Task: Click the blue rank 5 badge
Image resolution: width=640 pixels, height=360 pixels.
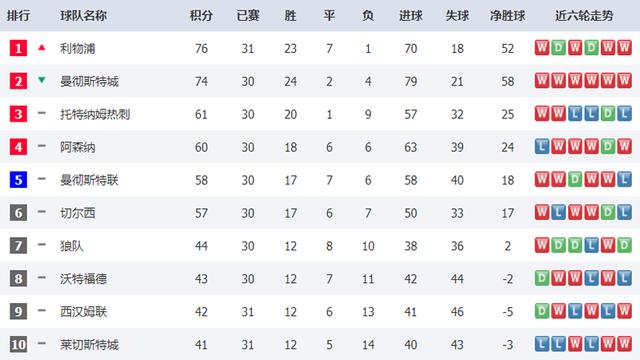Action: (x=18, y=180)
